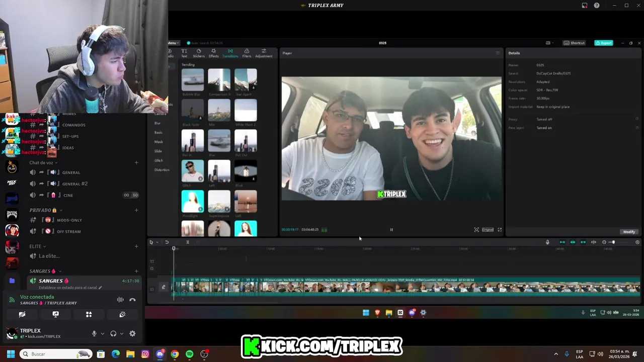Mute the Discord microphone
Screen dimensions: 644x362
94,333
